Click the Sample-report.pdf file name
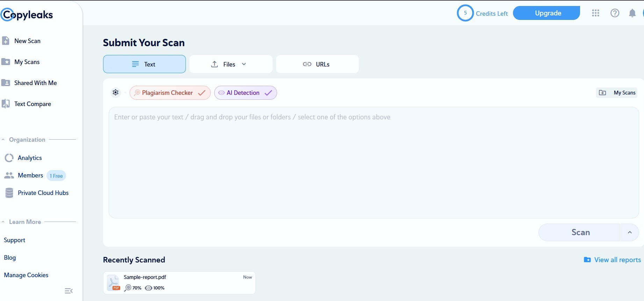The height and width of the screenshot is (301, 644). (x=145, y=277)
